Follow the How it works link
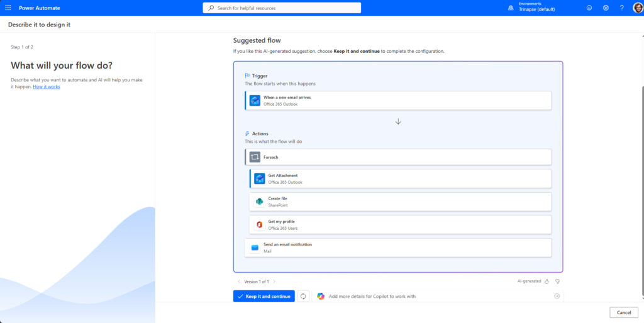 [47, 86]
